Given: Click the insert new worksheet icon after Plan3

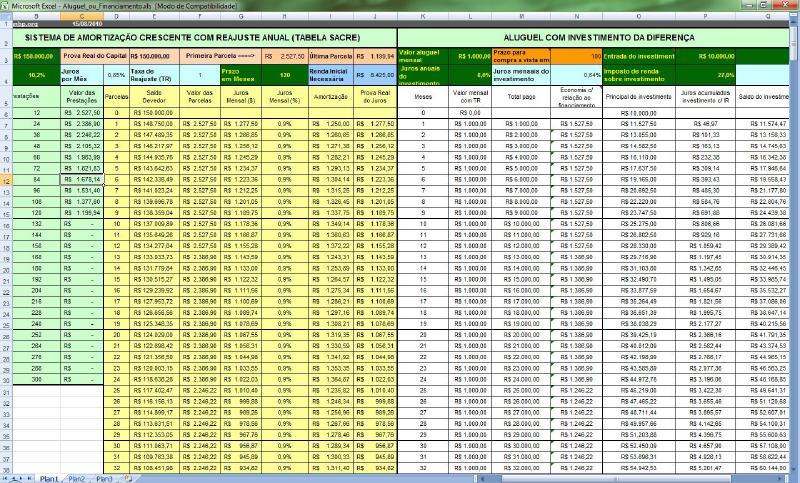Looking at the screenshot, I should click(x=128, y=479).
